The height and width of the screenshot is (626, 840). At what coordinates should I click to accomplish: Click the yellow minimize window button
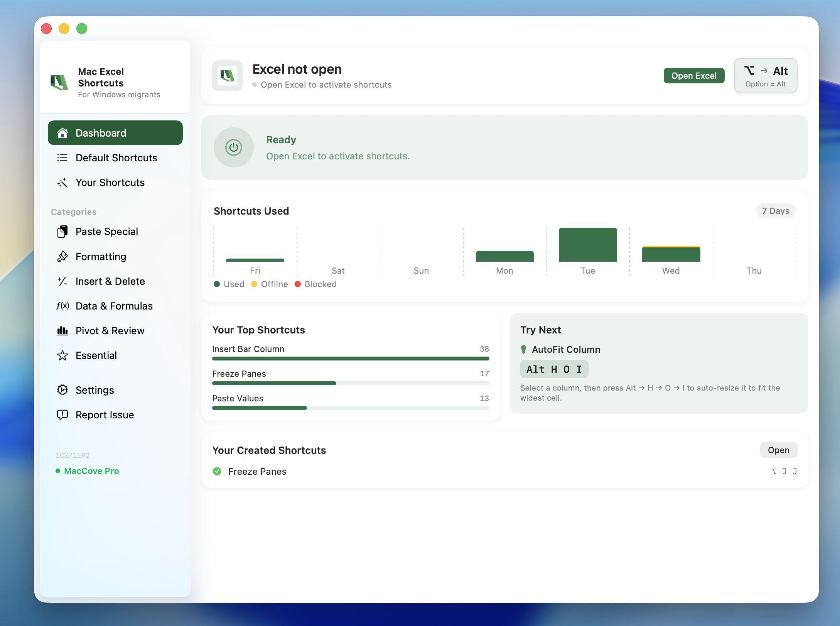64,29
